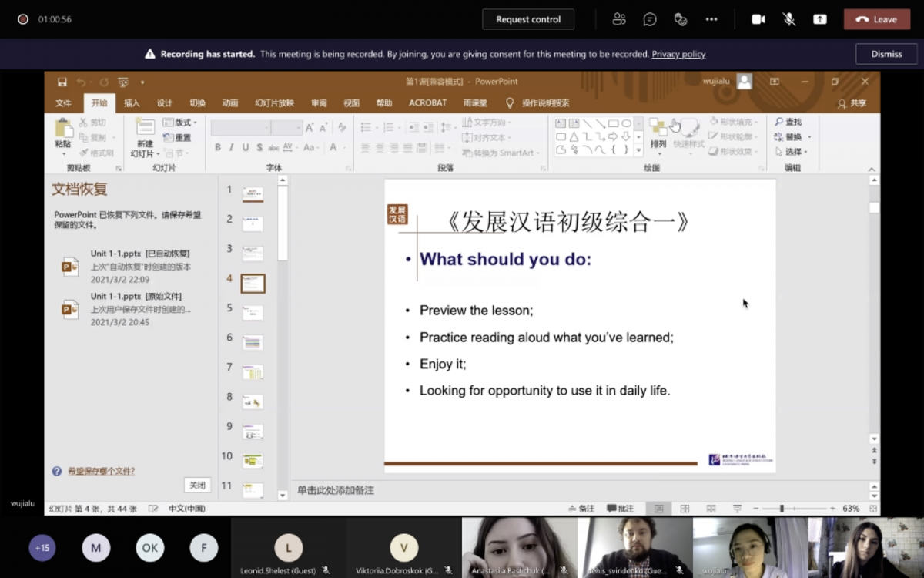The height and width of the screenshot is (578, 924).
Task: Click the 批注 Comments button in status bar
Action: click(x=621, y=509)
